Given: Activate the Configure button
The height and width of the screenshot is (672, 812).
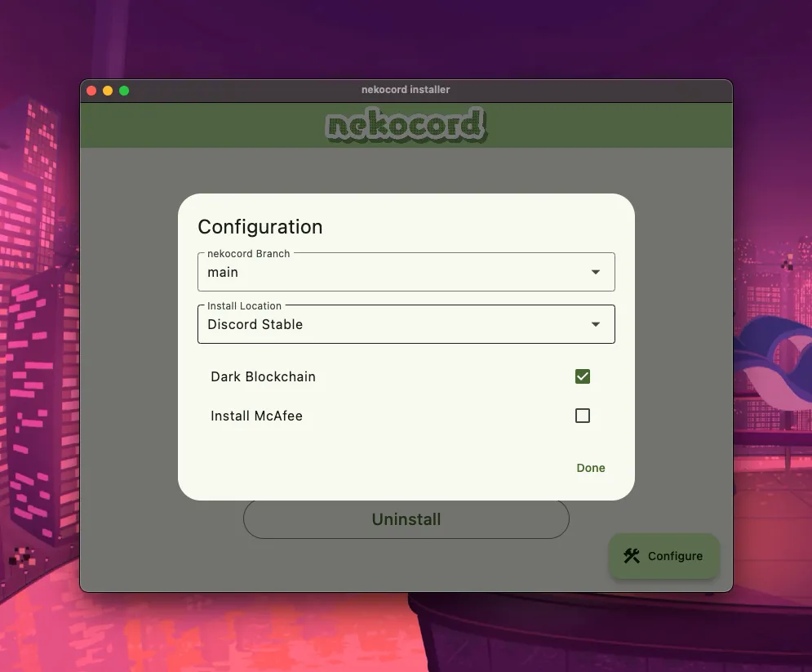Looking at the screenshot, I should click(x=663, y=556).
